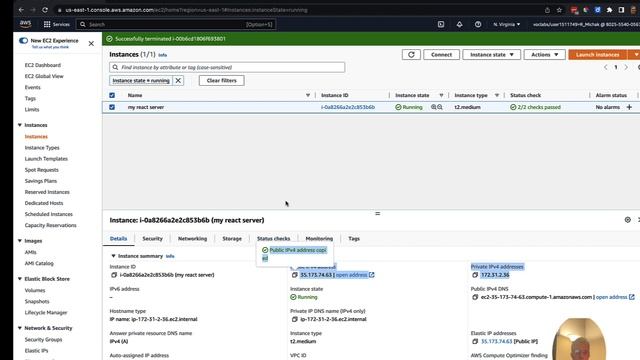Viewport: 640px width, 360px height.
Task: Open the help question mark icon
Action: point(478,24)
